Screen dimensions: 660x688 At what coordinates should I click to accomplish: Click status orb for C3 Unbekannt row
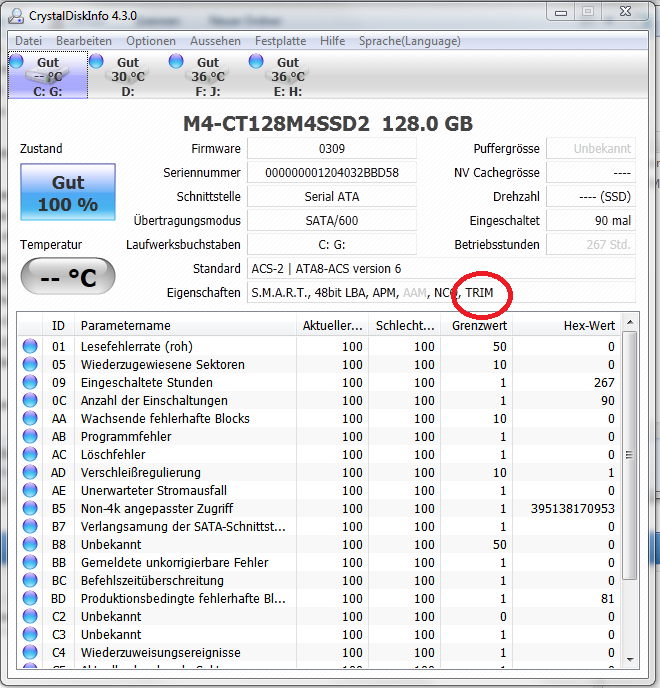(30, 634)
